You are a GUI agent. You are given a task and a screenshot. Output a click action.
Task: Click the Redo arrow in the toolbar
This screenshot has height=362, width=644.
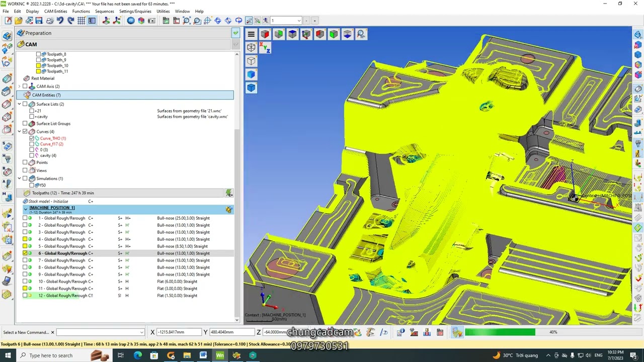[x=70, y=21]
